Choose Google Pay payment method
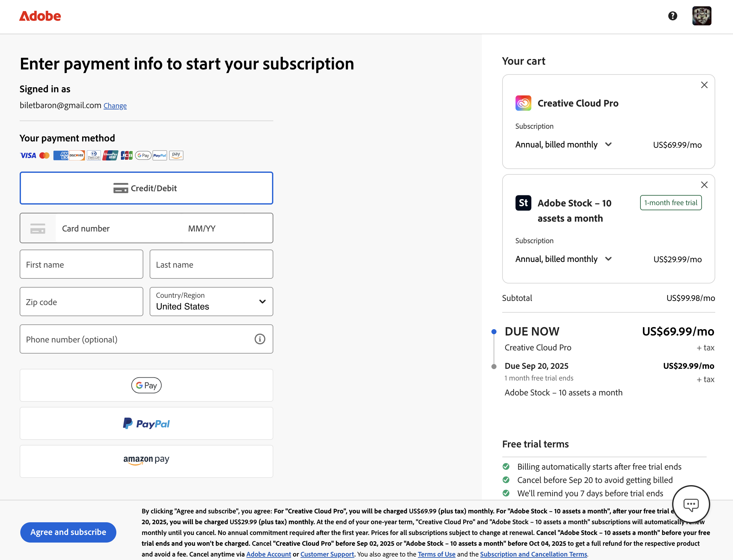 coord(146,385)
